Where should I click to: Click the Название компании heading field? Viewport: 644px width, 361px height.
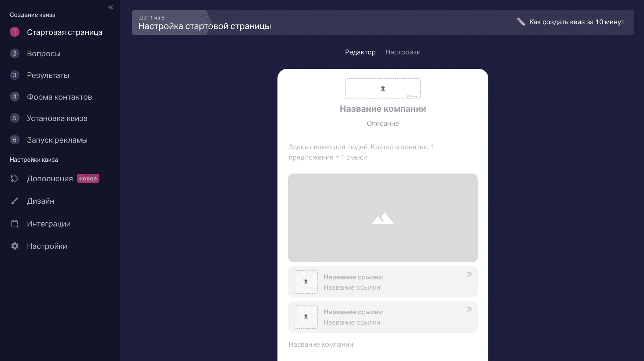coord(383,109)
